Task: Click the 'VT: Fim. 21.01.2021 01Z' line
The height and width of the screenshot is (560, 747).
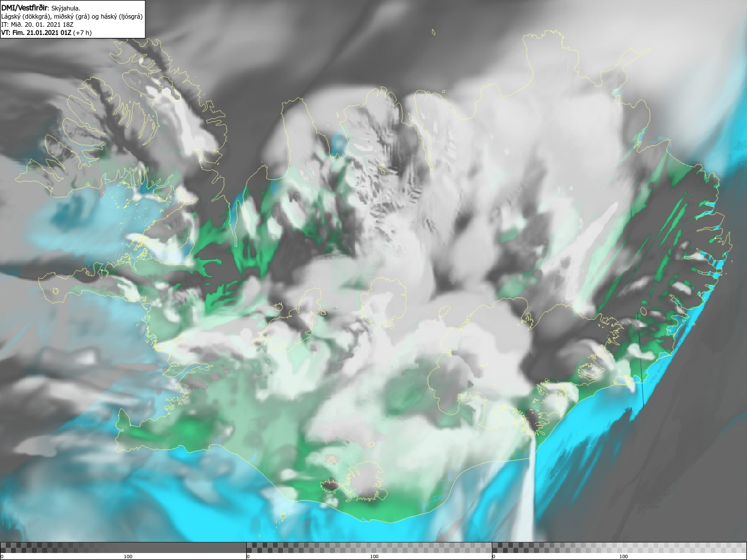Action: click(x=46, y=33)
